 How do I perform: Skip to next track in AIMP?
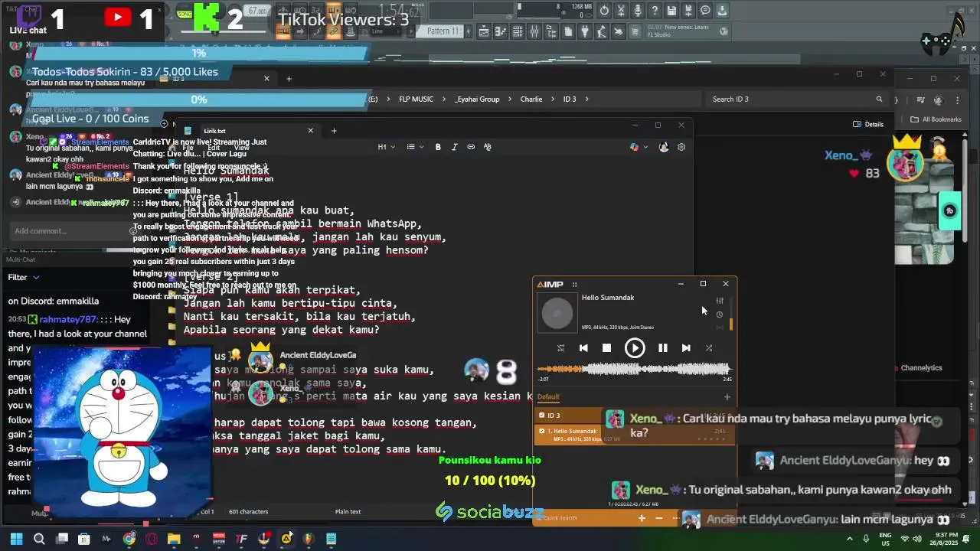coord(686,347)
